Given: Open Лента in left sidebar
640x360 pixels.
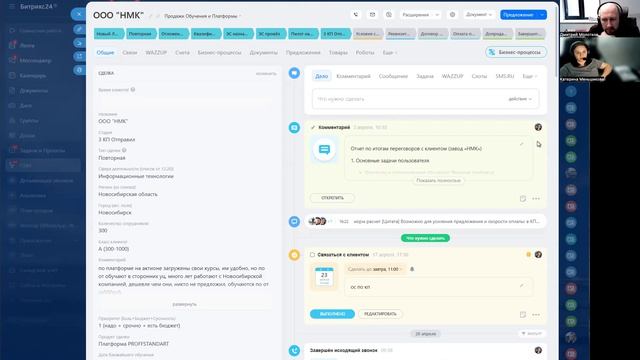Looking at the screenshot, I should tap(28, 45).
